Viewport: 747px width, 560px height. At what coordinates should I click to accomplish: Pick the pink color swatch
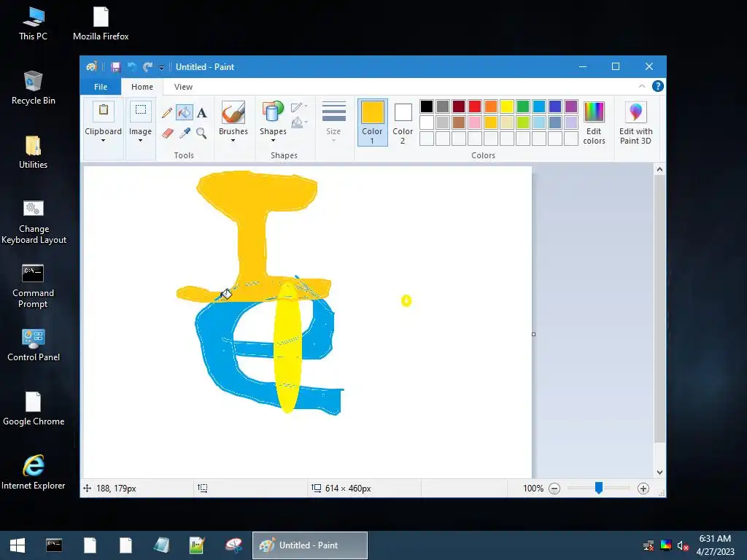click(x=475, y=122)
